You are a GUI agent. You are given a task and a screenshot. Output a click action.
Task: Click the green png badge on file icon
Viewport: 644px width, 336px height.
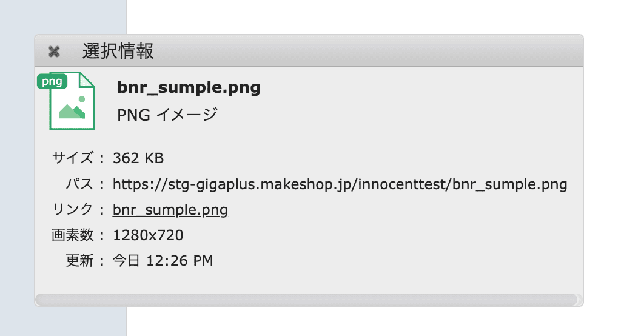coord(52,81)
